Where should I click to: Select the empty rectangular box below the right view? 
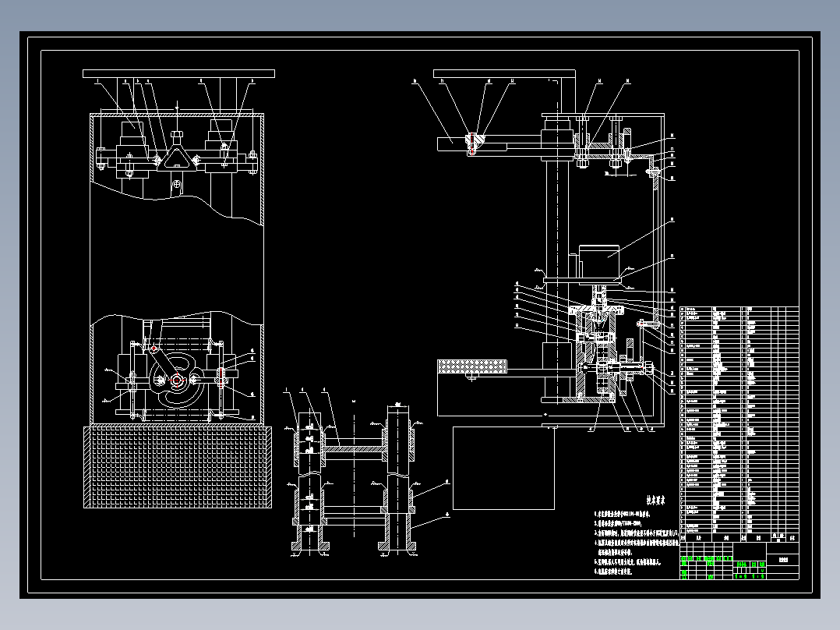click(x=503, y=468)
